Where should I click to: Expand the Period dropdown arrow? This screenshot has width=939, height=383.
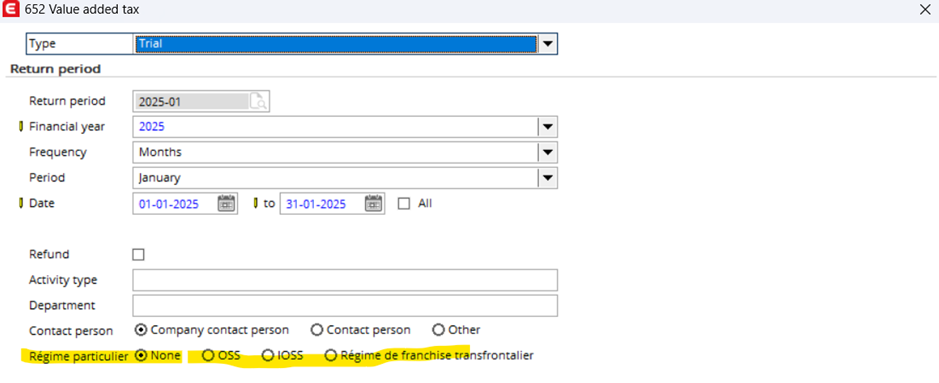[x=547, y=178]
